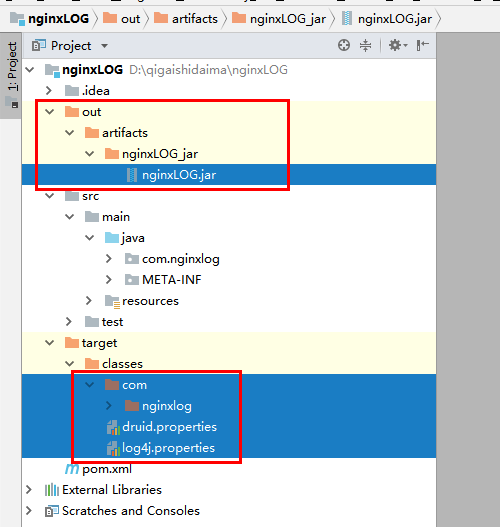Click nginxLOG_jar in the breadcrumb path
The width and height of the screenshot is (500, 527).
[288, 19]
